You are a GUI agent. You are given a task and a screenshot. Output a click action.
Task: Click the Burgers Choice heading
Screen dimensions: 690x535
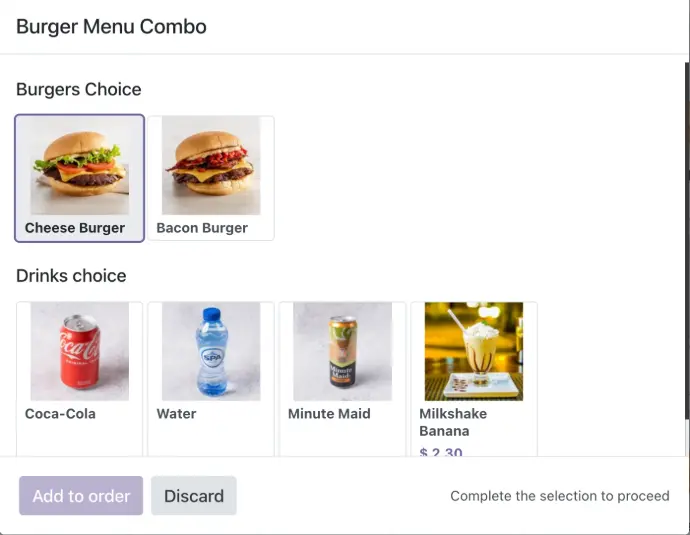pos(79,90)
